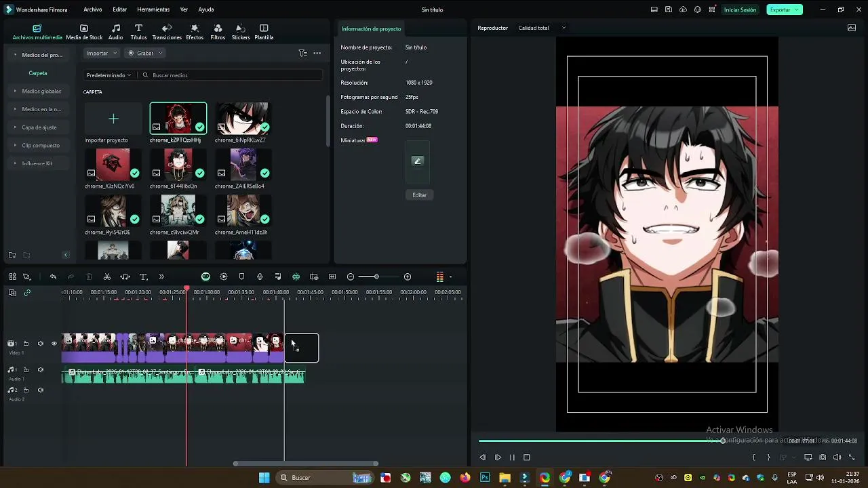This screenshot has width=868, height=488.
Task: Expand Medios globales section
Action: pyautogui.click(x=15, y=91)
